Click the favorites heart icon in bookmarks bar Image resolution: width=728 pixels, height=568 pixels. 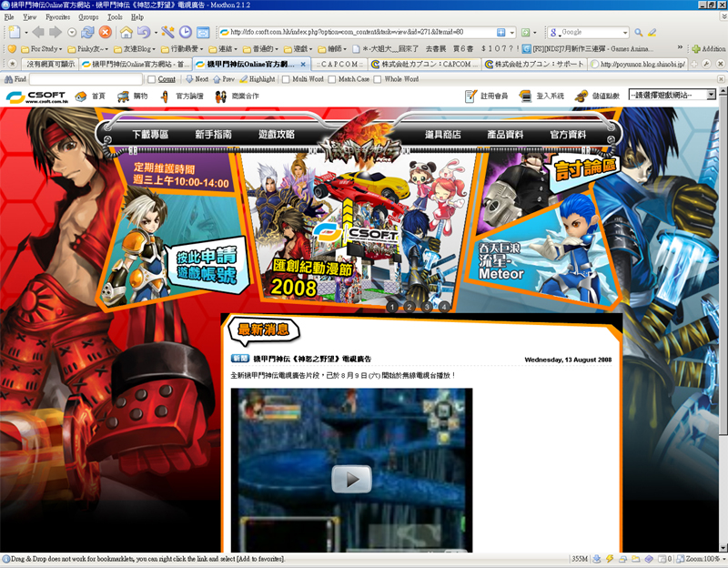click(12, 49)
